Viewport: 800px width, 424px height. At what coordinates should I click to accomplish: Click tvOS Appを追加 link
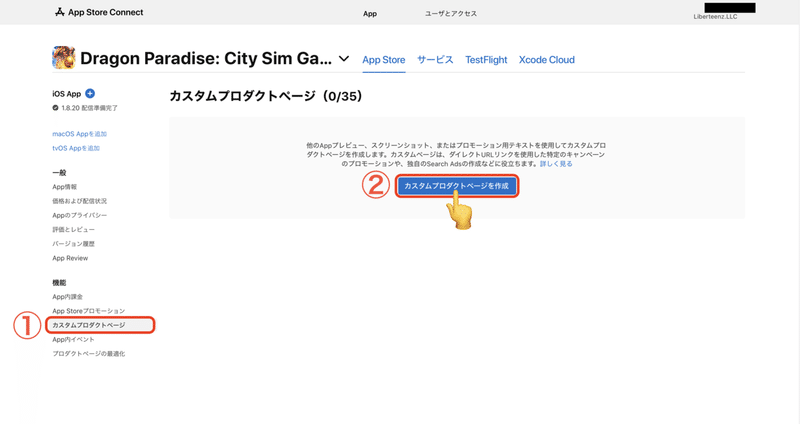(x=76, y=148)
